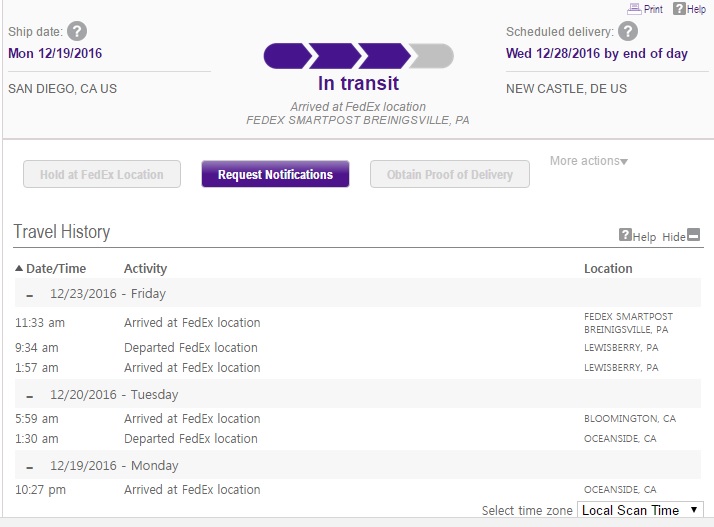Screen dimensions: 714x527
Task: Open the Local Scan Time zone dropdown
Action: pyautogui.click(x=641, y=510)
